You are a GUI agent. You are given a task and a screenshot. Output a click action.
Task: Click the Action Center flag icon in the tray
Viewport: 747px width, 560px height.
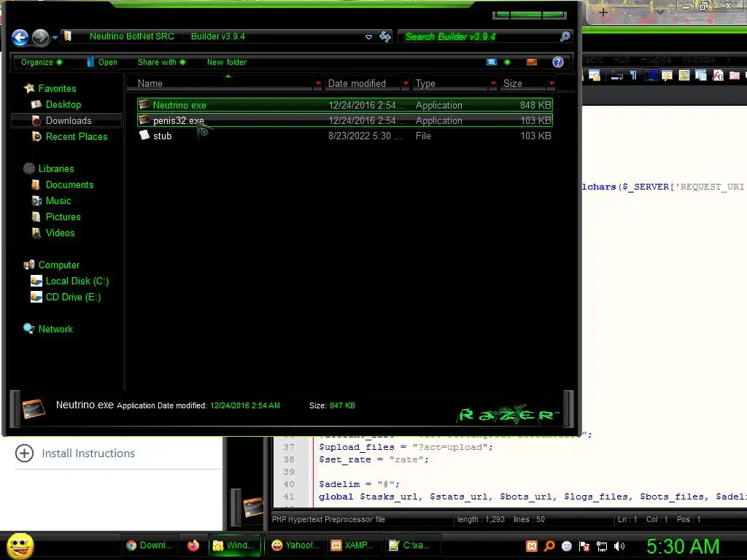tap(584, 546)
